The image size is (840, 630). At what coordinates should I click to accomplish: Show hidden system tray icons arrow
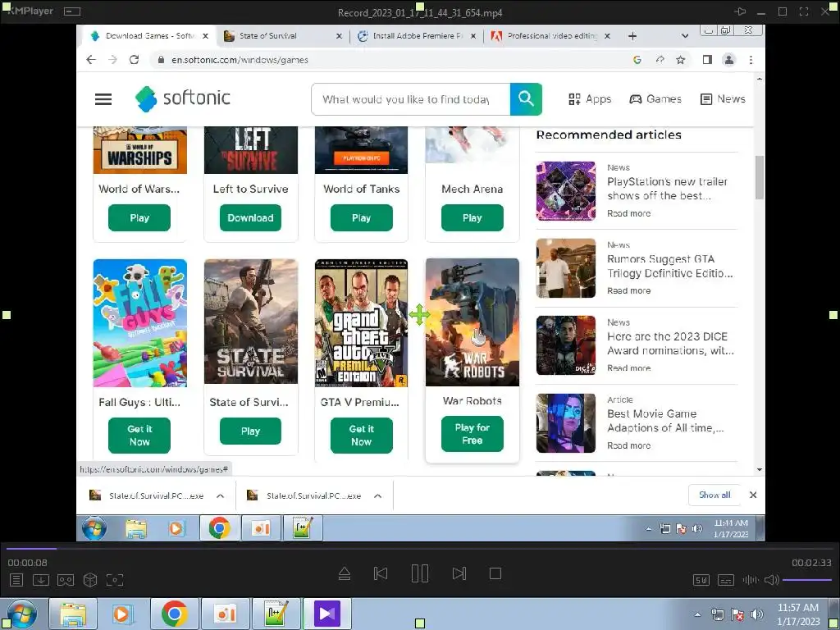(697, 615)
